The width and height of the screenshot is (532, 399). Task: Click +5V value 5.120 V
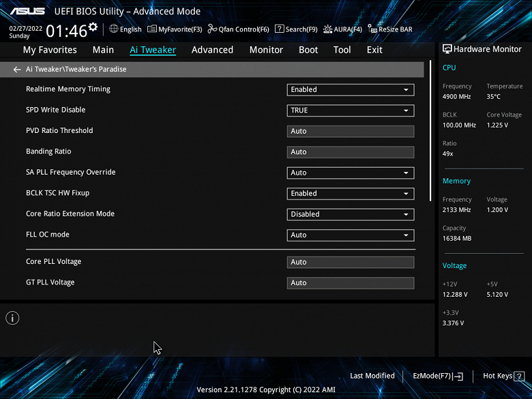click(497, 295)
